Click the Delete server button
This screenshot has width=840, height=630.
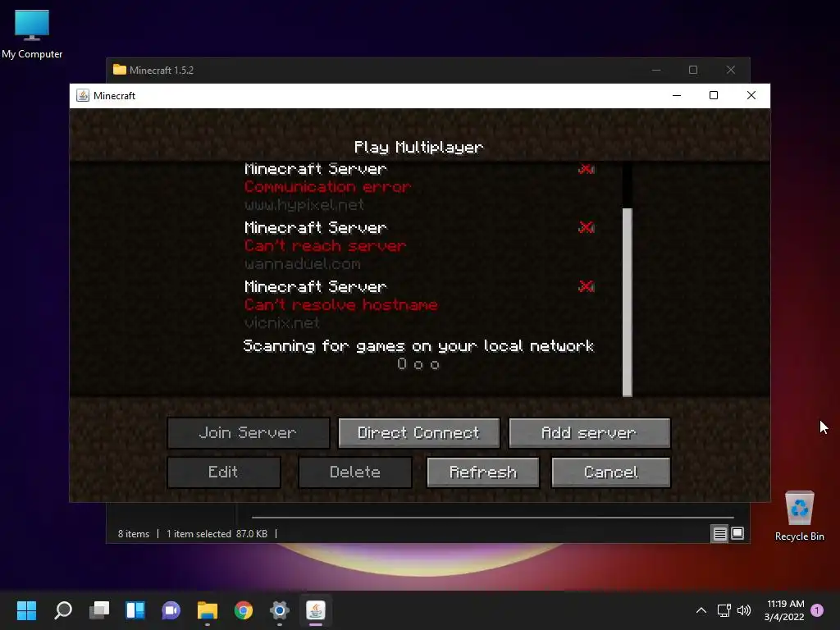tap(354, 472)
